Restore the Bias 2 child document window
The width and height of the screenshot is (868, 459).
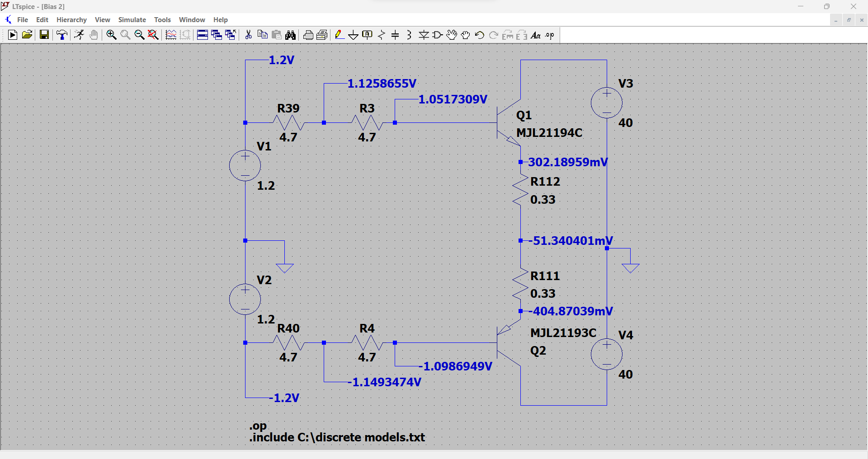pyautogui.click(x=849, y=20)
